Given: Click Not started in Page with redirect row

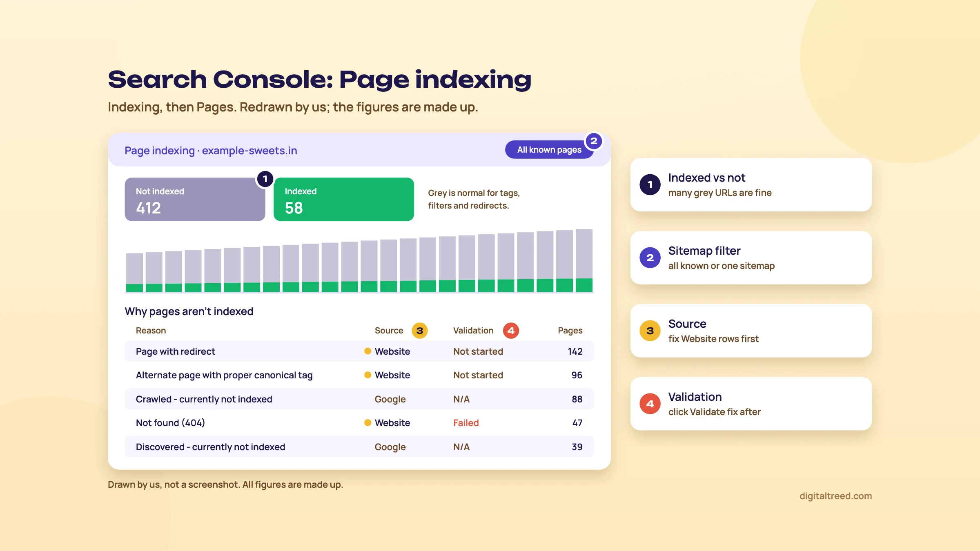Looking at the screenshot, I should pos(478,351).
